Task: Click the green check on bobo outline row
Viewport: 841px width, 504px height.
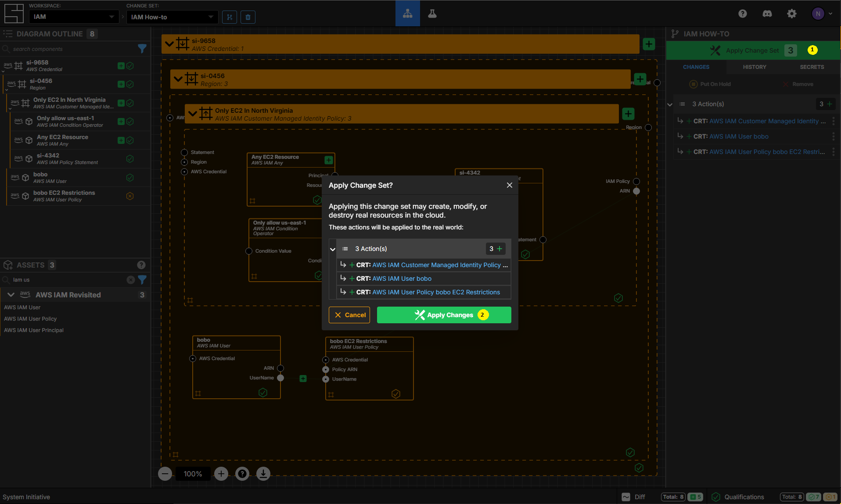Action: [130, 178]
